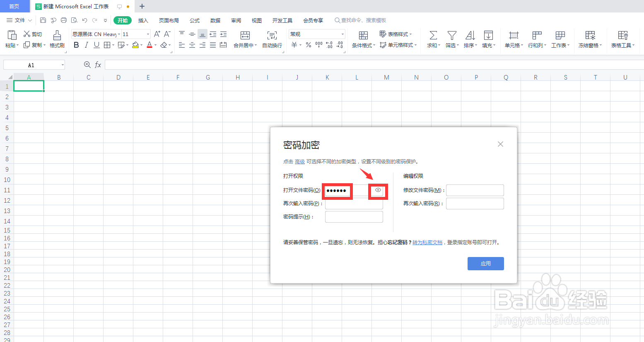Open the Table Tools (表格工具) icon
The width and height of the screenshot is (644, 342).
[623, 35]
